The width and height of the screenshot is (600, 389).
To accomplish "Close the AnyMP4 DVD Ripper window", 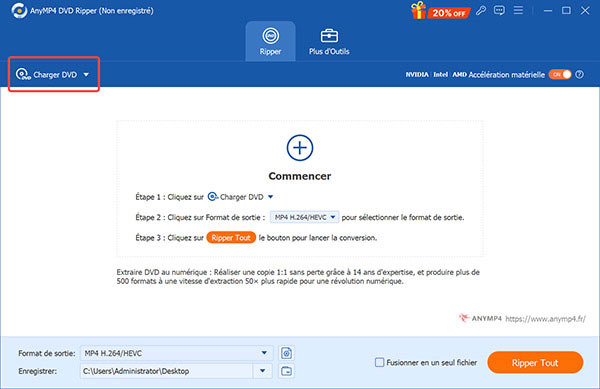I will [585, 10].
